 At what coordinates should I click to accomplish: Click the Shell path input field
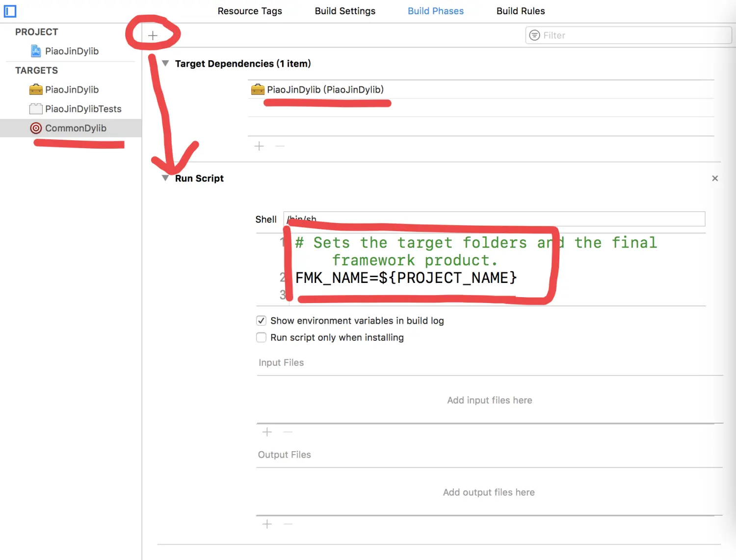[x=494, y=219]
